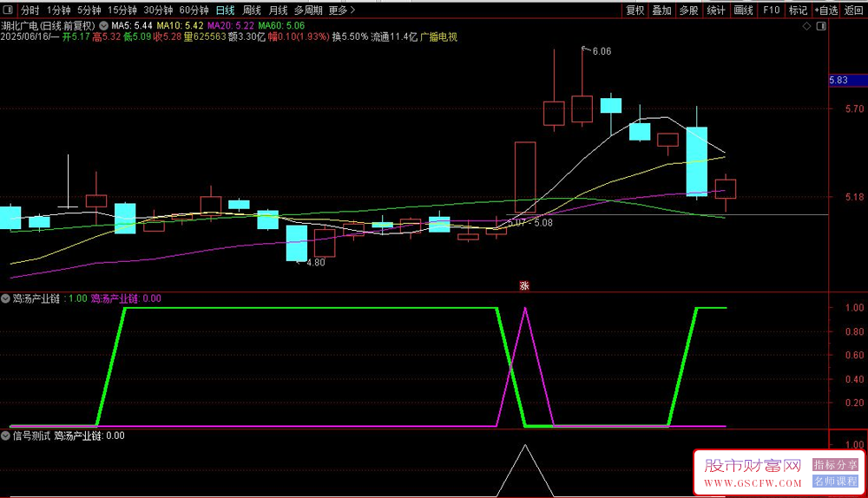Click the 4.80 low price label
Image resolution: width=868 pixels, height=498 pixels.
point(316,263)
